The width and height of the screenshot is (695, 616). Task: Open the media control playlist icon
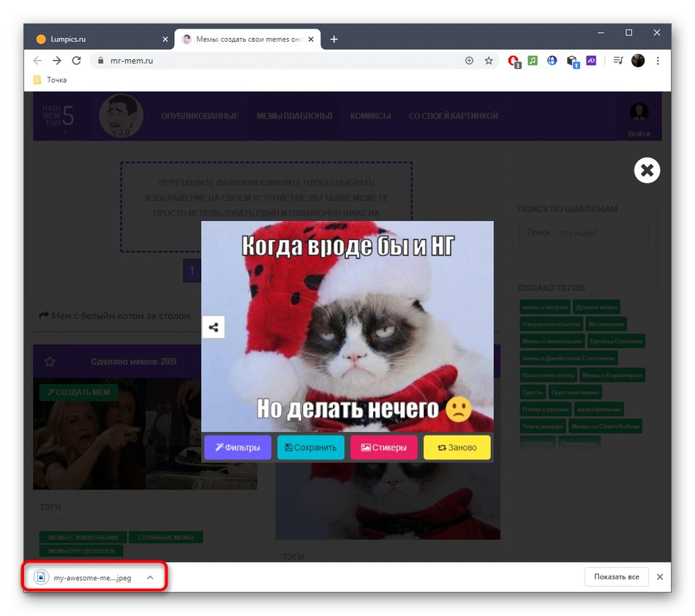[618, 60]
